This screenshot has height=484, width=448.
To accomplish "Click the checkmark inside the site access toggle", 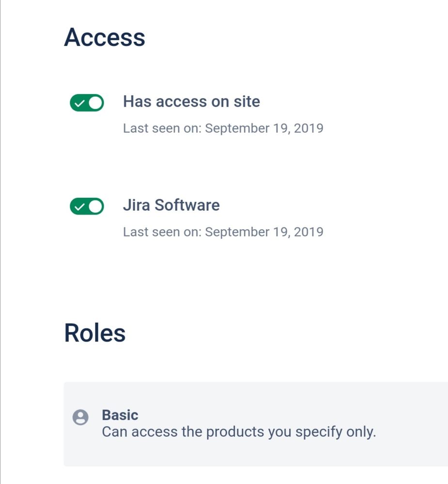I will pyautogui.click(x=80, y=103).
